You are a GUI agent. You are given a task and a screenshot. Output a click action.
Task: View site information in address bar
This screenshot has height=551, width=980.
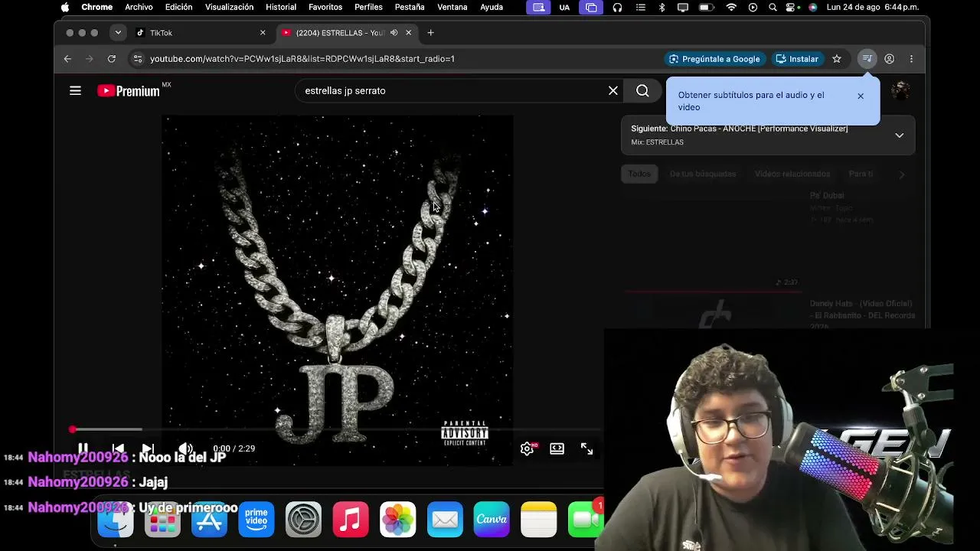[x=137, y=59]
